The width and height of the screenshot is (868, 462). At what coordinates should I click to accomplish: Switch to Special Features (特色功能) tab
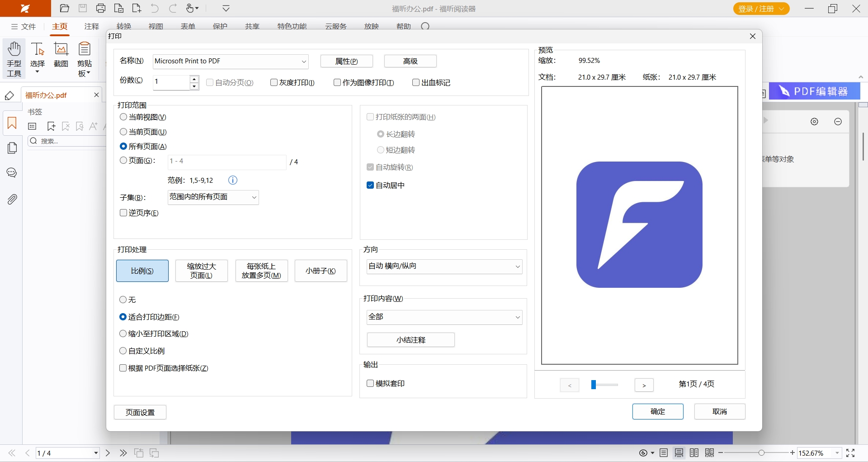coord(292,27)
